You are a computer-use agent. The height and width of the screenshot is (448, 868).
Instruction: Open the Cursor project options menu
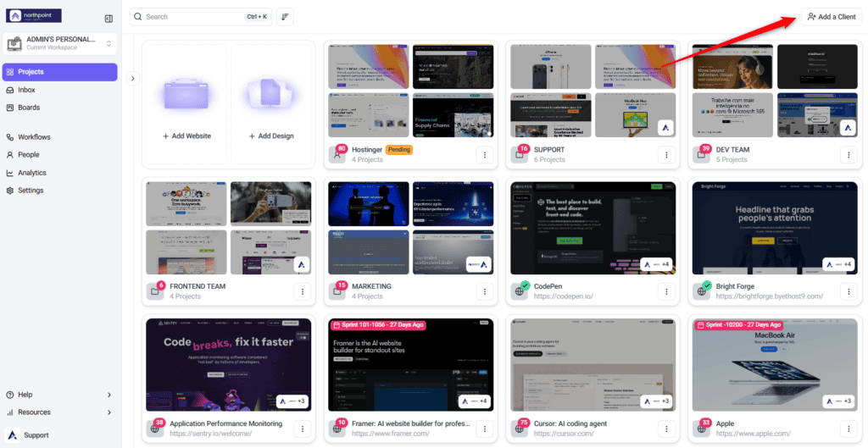[x=666, y=428]
